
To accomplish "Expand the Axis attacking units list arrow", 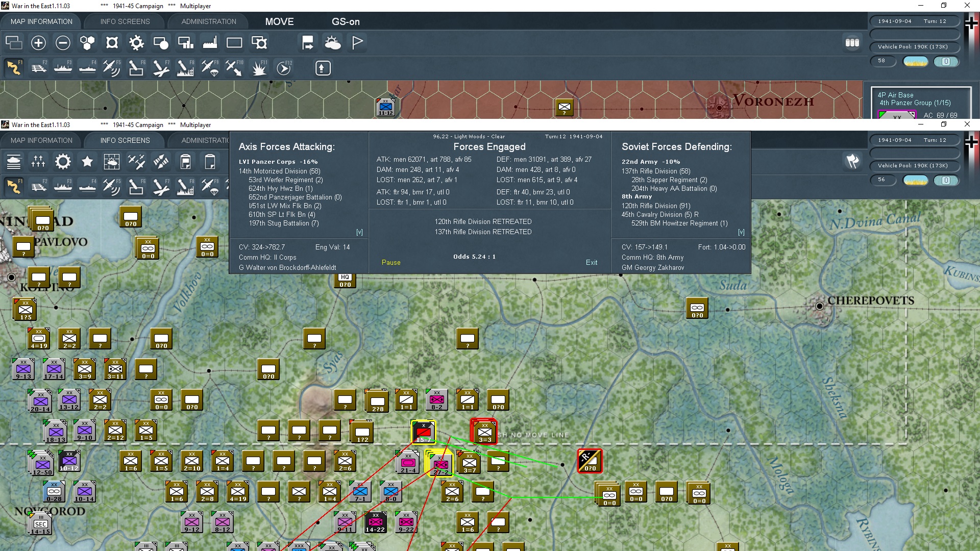I will click(x=359, y=232).
